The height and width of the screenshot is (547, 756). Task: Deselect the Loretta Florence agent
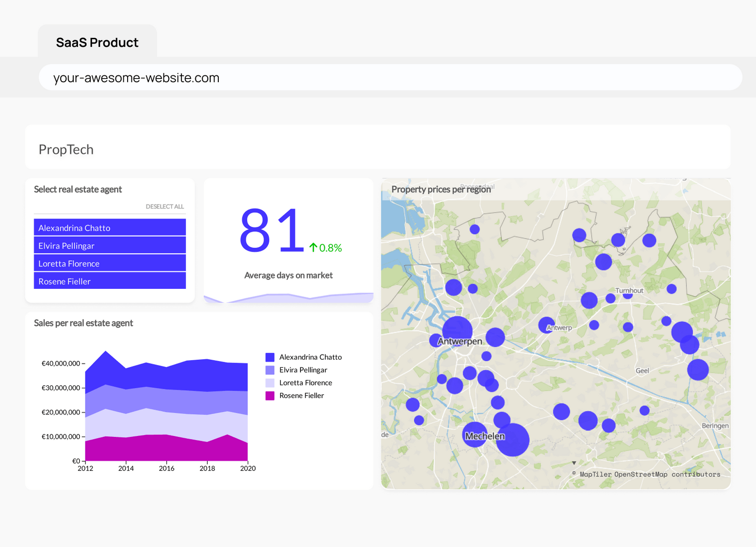[x=110, y=263]
